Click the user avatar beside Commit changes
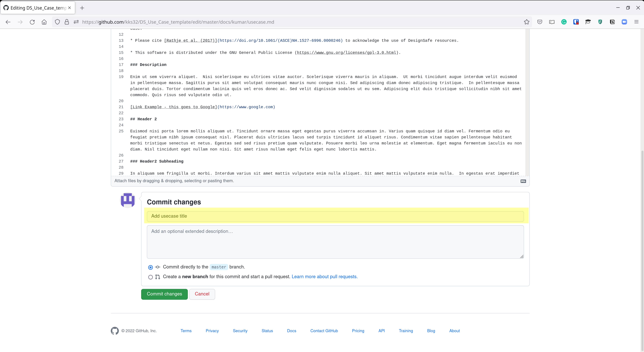Screen dimensions: 644x352 pos(128,200)
